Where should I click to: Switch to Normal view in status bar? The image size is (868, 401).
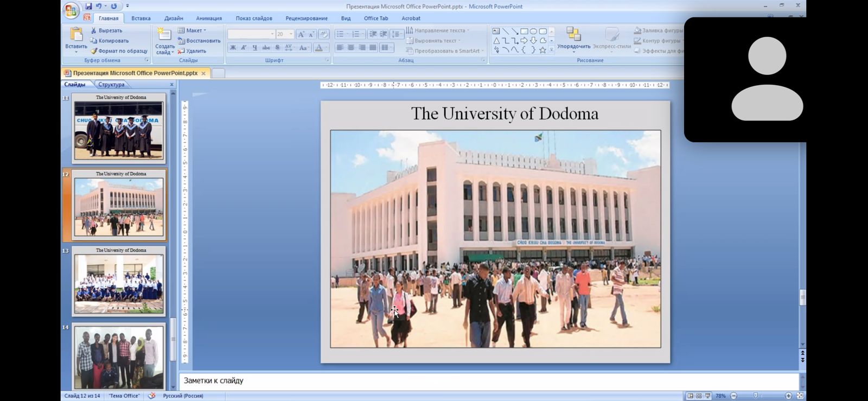coord(690,396)
